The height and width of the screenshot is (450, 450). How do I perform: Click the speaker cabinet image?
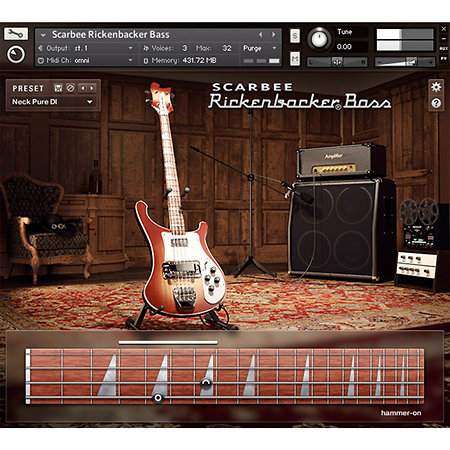[x=342, y=230]
